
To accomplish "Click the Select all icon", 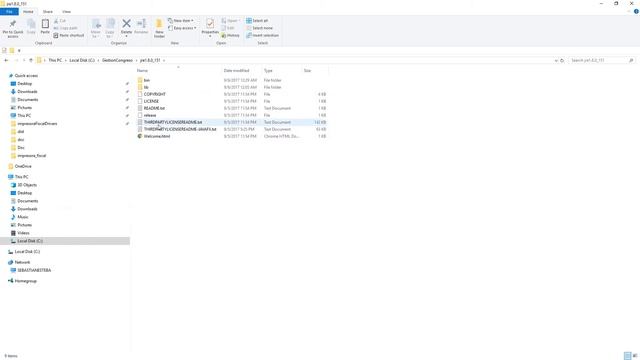I will (x=249, y=20).
